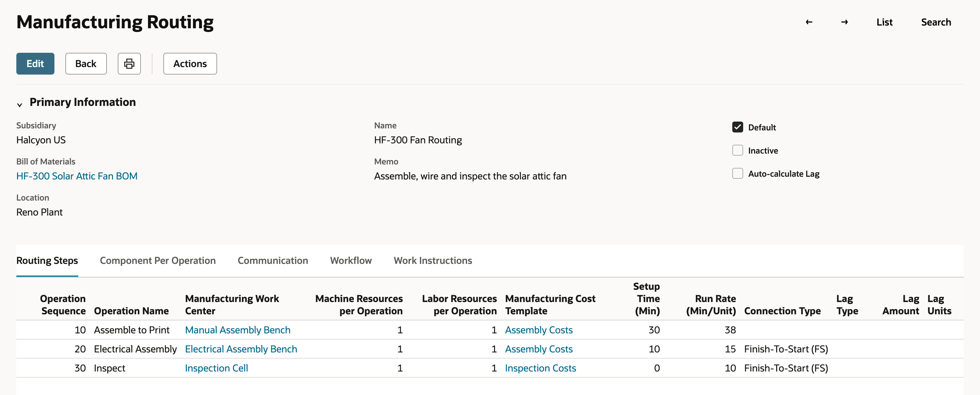Click the HF-300 Fan Routing name value
This screenshot has height=395, width=980.
pyautogui.click(x=418, y=140)
